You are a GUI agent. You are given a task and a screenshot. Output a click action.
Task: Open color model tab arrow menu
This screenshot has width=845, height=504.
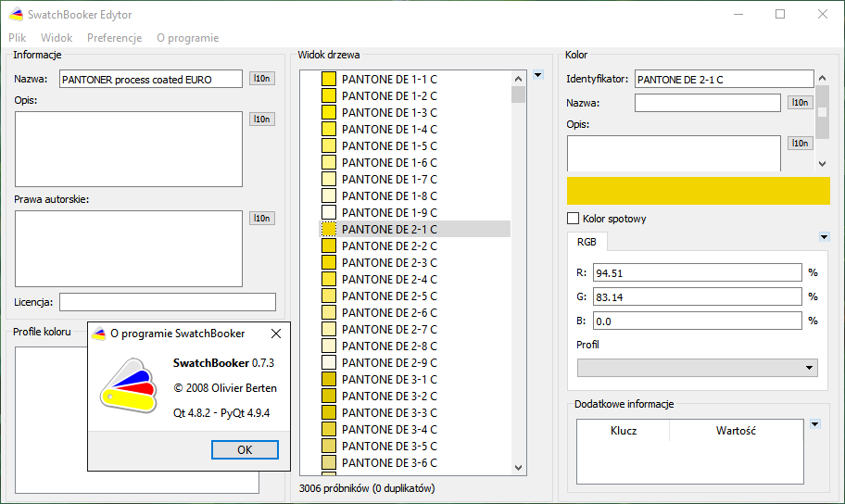click(824, 236)
